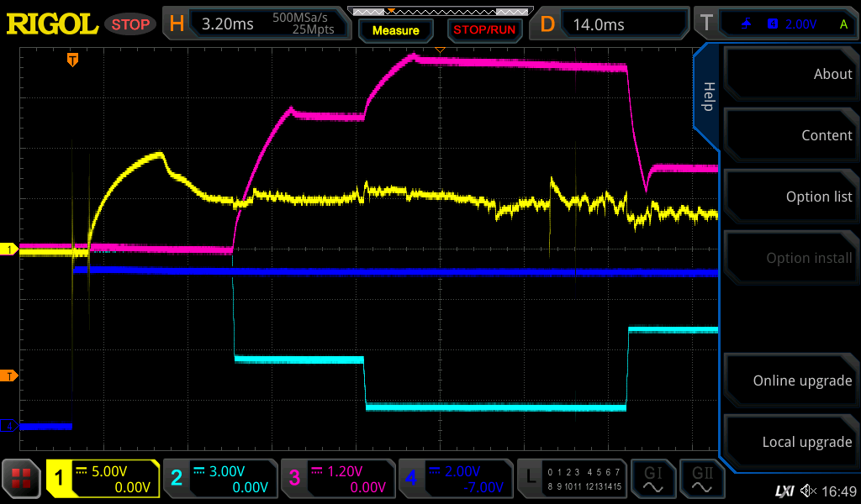
Task: Toggle channel 1 with 5.00V scale
Action: pos(103,479)
